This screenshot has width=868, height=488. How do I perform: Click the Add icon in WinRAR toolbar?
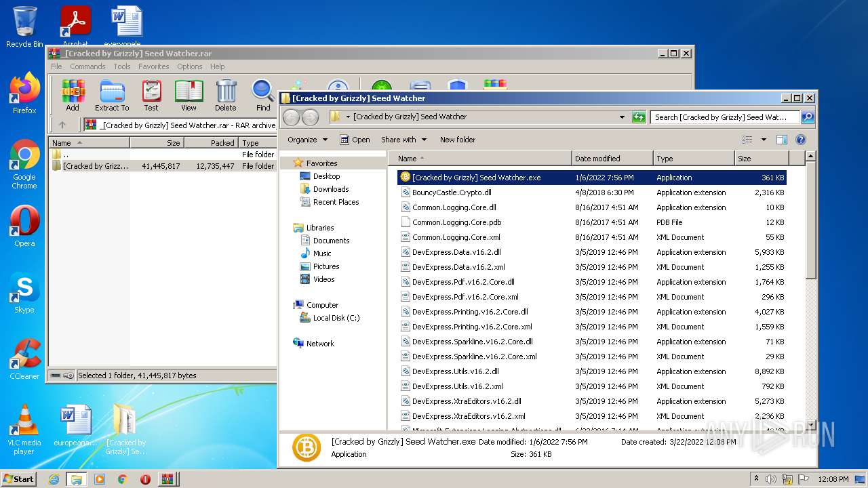coord(73,96)
